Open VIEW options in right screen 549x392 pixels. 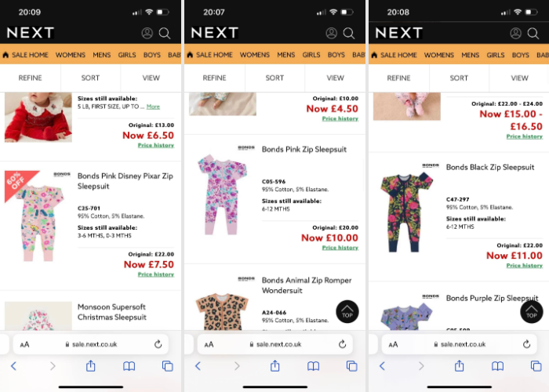click(519, 78)
